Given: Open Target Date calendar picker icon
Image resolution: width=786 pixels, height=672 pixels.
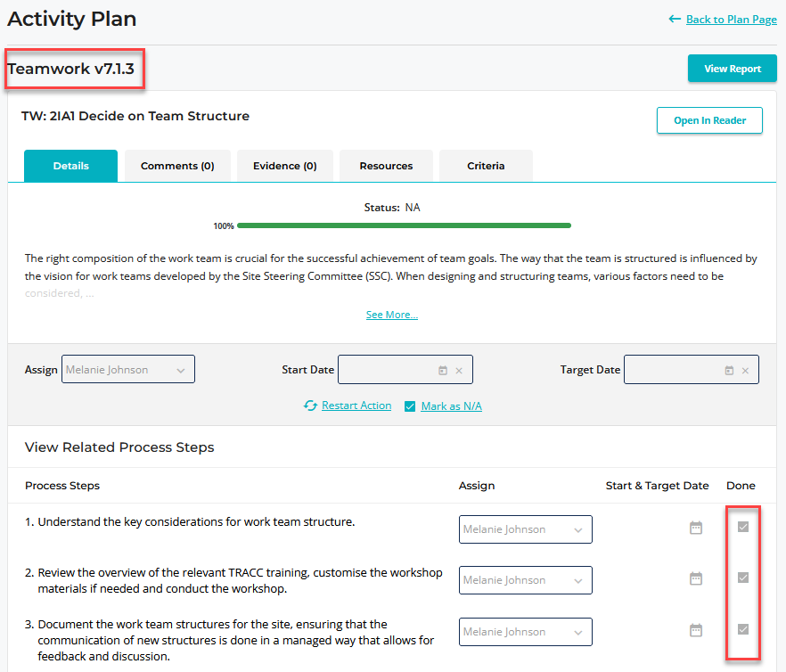Looking at the screenshot, I should tap(729, 370).
